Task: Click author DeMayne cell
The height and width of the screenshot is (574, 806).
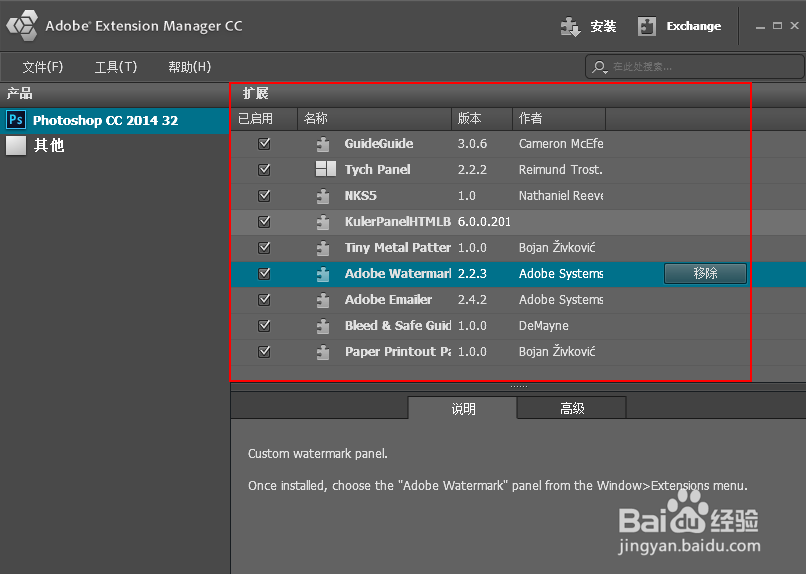Action: [x=543, y=326]
